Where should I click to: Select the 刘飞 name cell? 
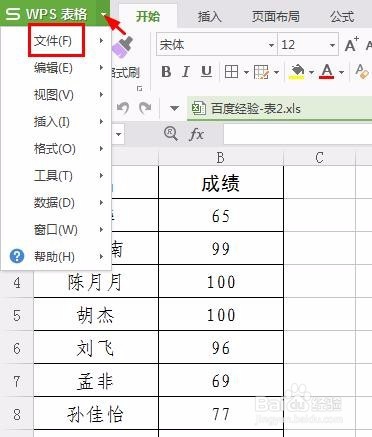(96, 348)
